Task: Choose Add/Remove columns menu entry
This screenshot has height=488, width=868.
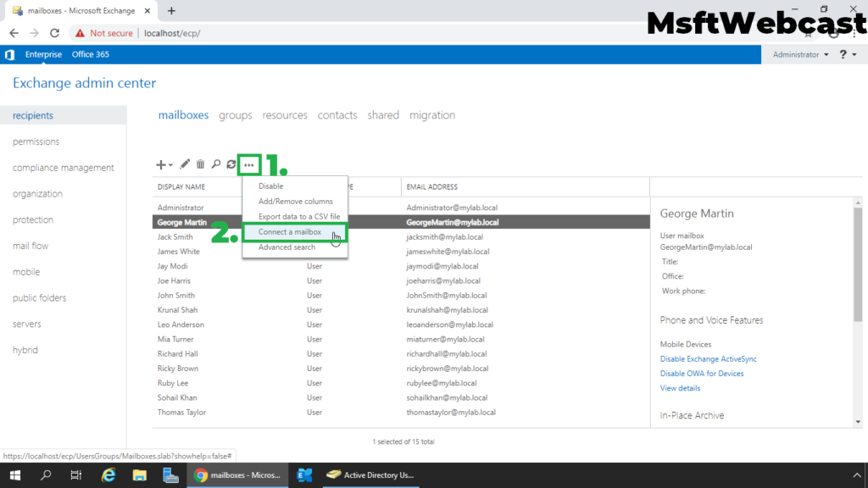Action: 295,202
